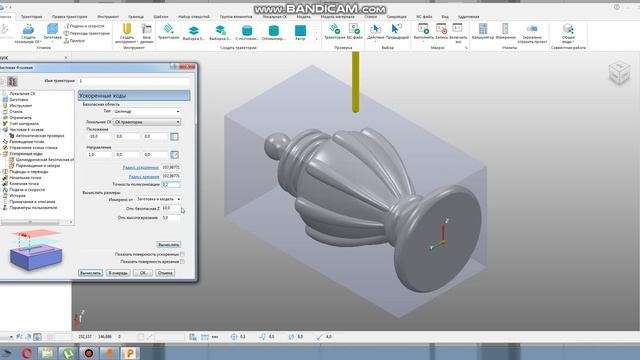Open the Набор отверстий ribbon tab
Screen dimensions: 640x360
coord(194,17)
